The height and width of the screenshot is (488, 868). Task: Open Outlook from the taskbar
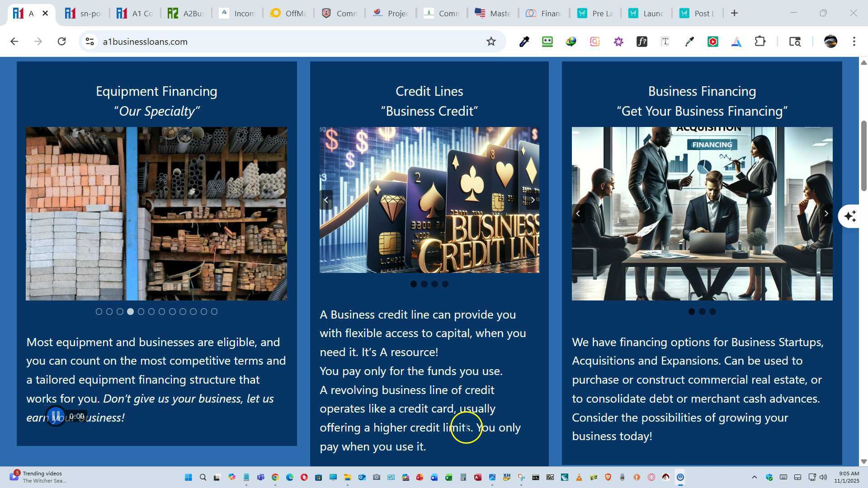[362, 477]
